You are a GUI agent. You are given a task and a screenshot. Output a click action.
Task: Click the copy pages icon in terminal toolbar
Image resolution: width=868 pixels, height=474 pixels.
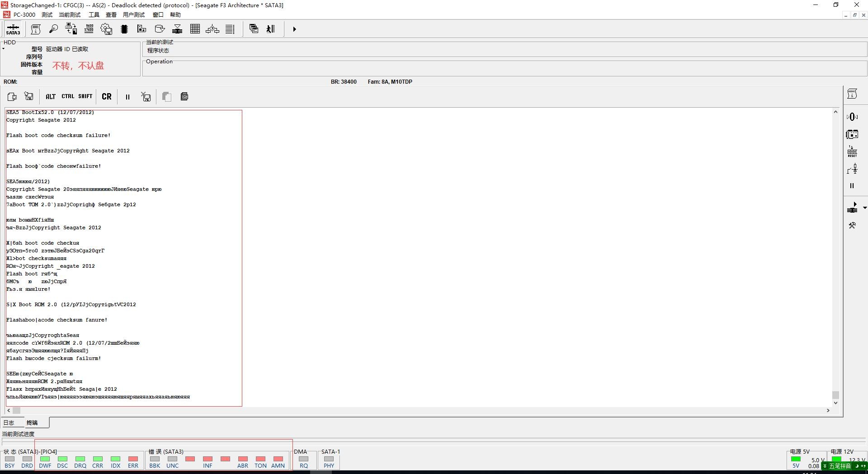click(x=167, y=96)
